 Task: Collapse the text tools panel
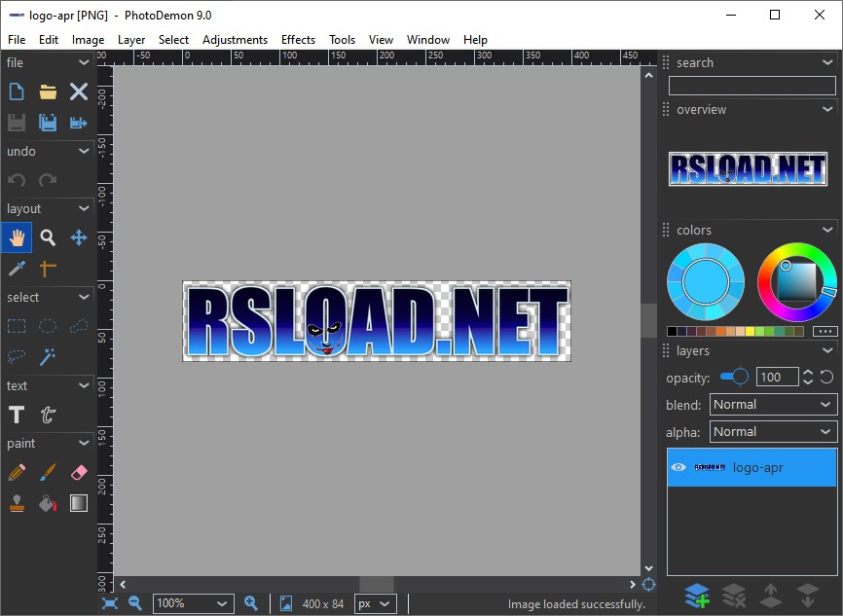click(x=84, y=385)
